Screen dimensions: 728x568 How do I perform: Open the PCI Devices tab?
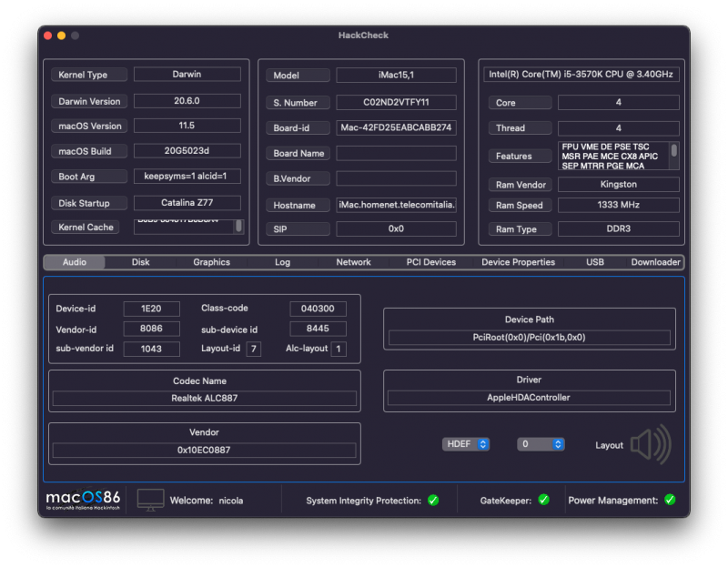pyautogui.click(x=430, y=262)
